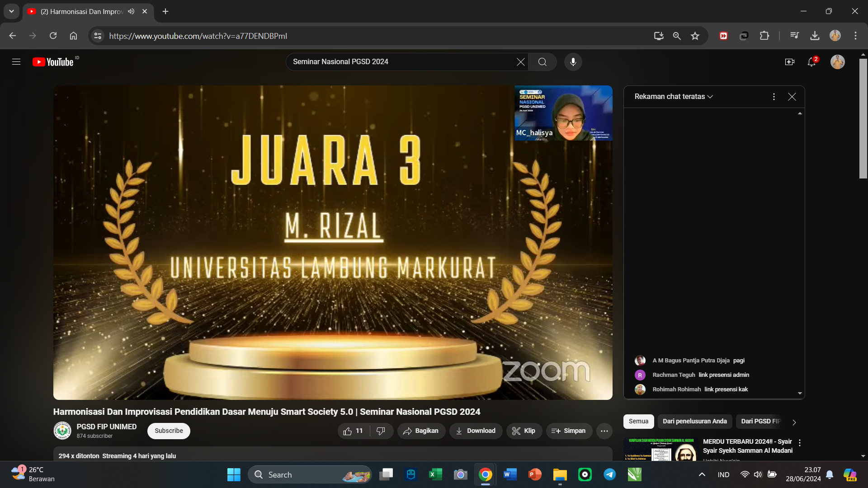
Task: Start voice search with microphone
Action: coord(573,62)
